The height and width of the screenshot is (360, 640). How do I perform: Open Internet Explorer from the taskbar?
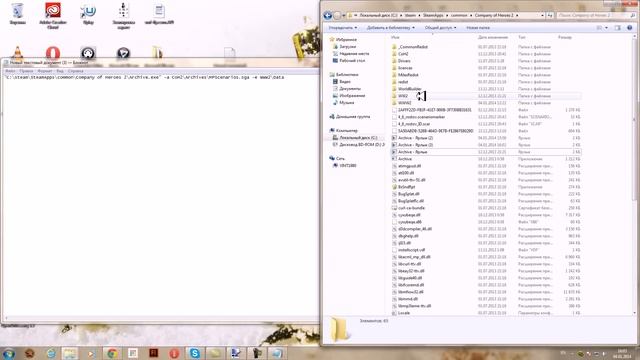click(51, 353)
